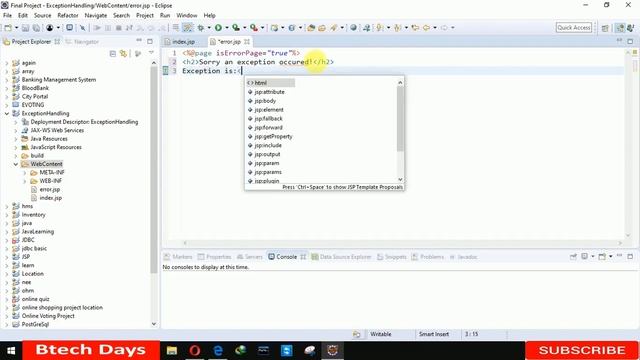Open the Debug As dropdown arrow
This screenshot has height=360, width=640.
pos(209,28)
